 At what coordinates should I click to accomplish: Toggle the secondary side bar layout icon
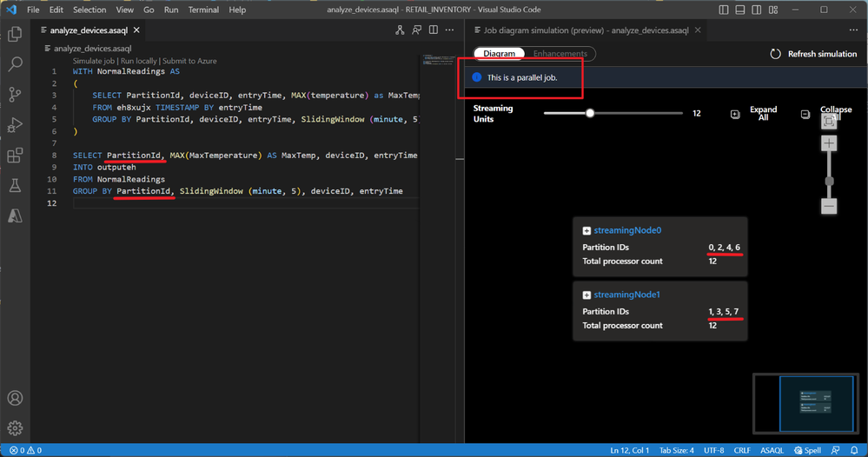pos(757,10)
